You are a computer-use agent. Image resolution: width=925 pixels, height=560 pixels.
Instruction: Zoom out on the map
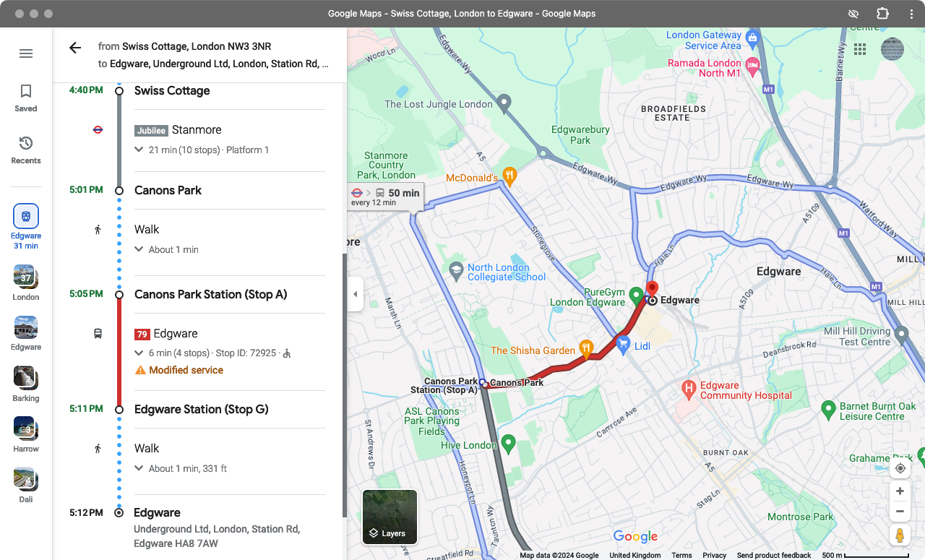(x=900, y=512)
